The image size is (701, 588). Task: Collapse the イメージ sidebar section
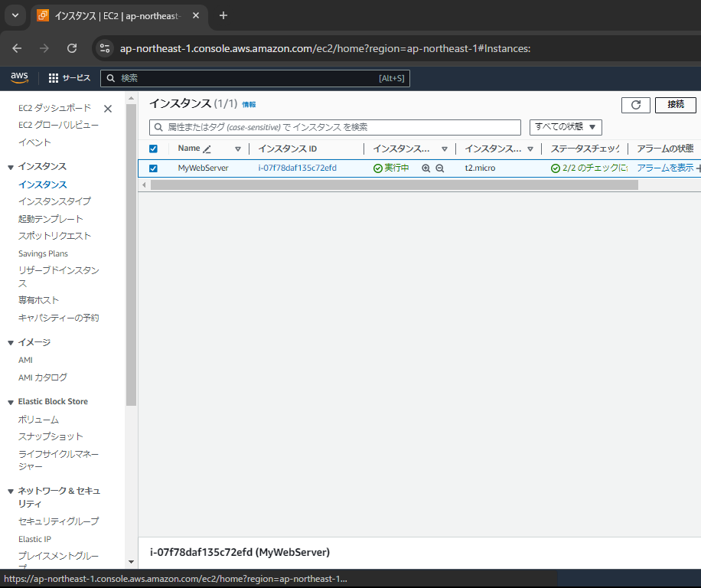[11, 344]
